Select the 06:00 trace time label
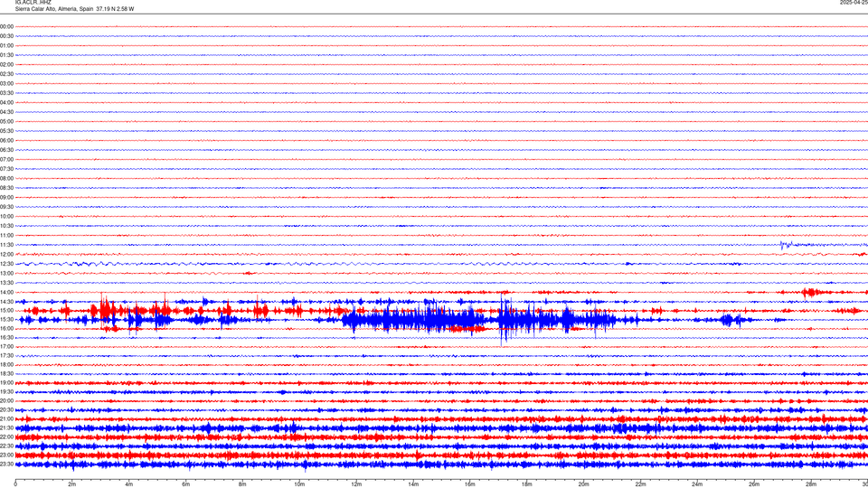Viewport: 868px width, 488px height. click(x=6, y=141)
